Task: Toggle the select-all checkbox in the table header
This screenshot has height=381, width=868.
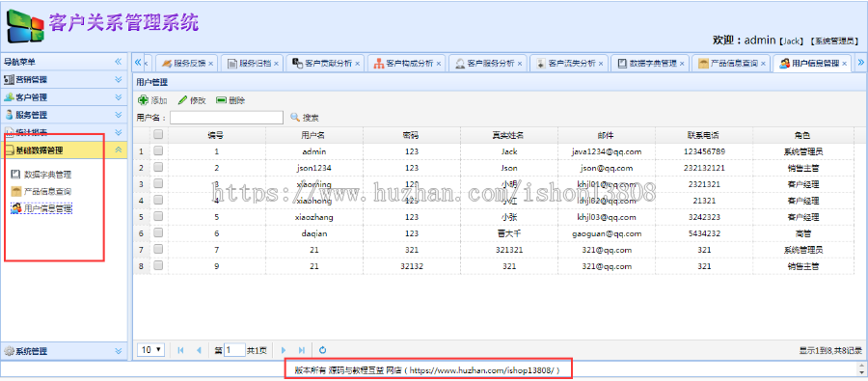Action: [158, 134]
